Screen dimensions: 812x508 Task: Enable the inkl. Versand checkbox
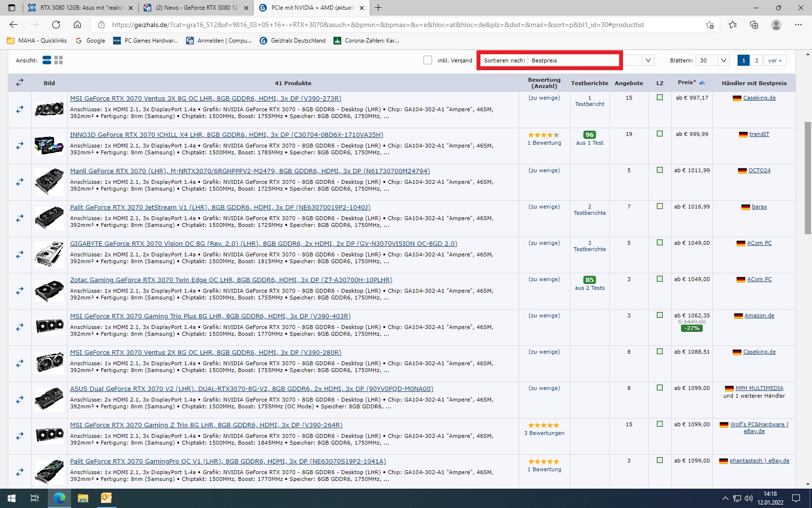click(428, 60)
